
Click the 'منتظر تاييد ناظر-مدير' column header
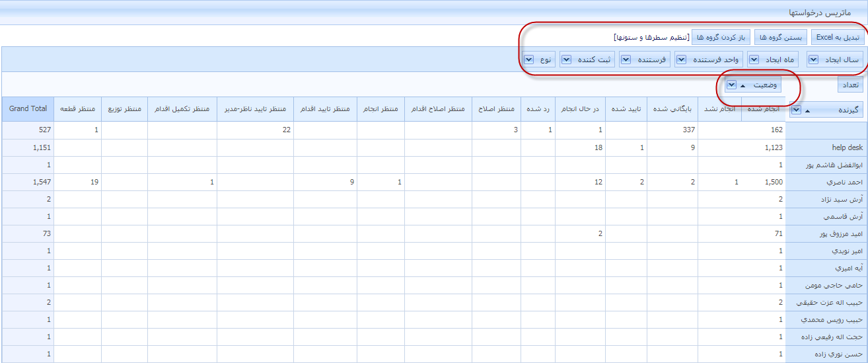tap(255, 108)
